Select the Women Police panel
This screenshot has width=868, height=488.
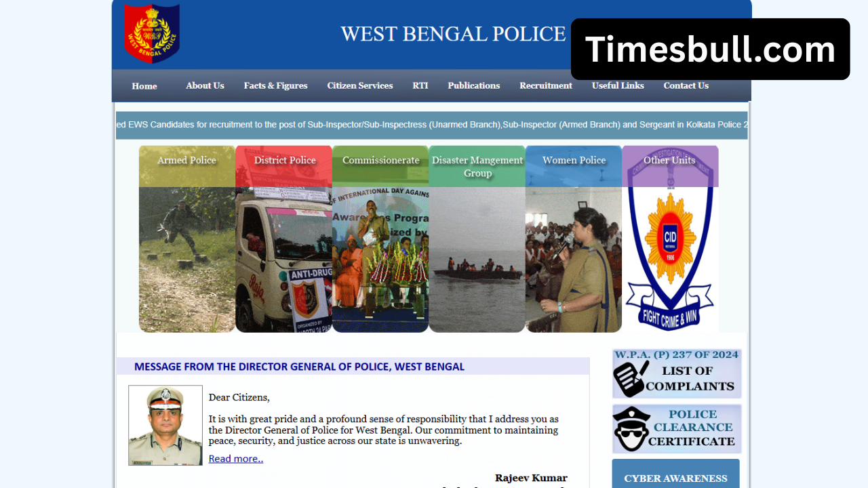pyautogui.click(x=574, y=239)
